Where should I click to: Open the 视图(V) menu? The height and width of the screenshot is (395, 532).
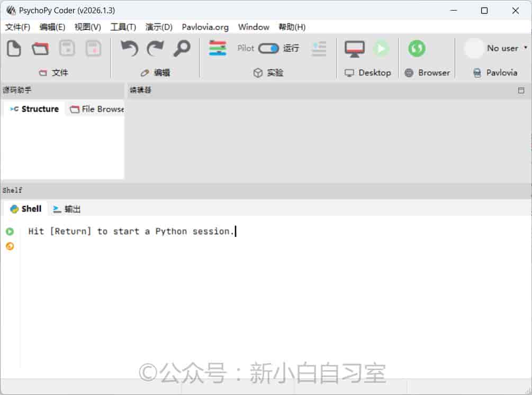[x=88, y=27]
